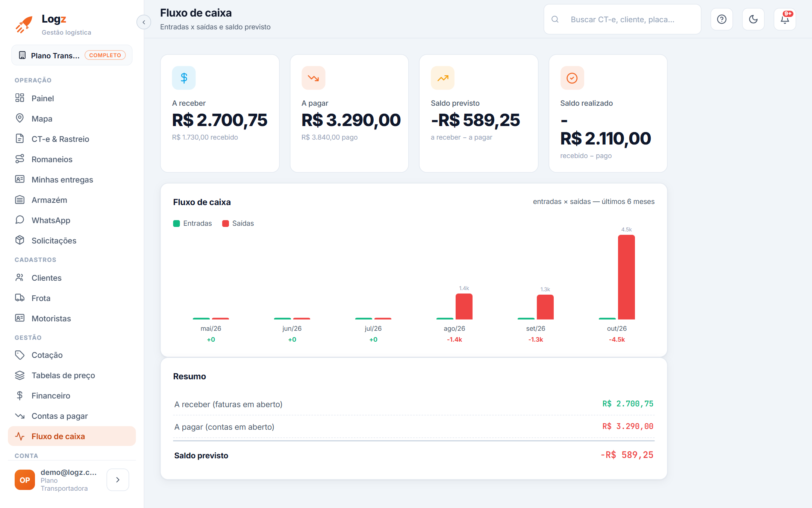Viewport: 812px width, 508px height.
Task: Click the WhatsApp chat bubble icon
Action: tap(20, 220)
